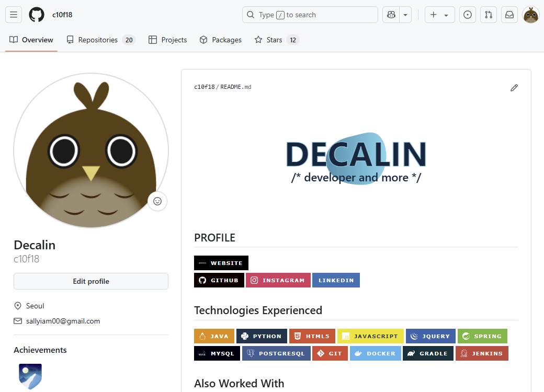
Task: Open the Pull requests icon in header
Action: point(488,15)
